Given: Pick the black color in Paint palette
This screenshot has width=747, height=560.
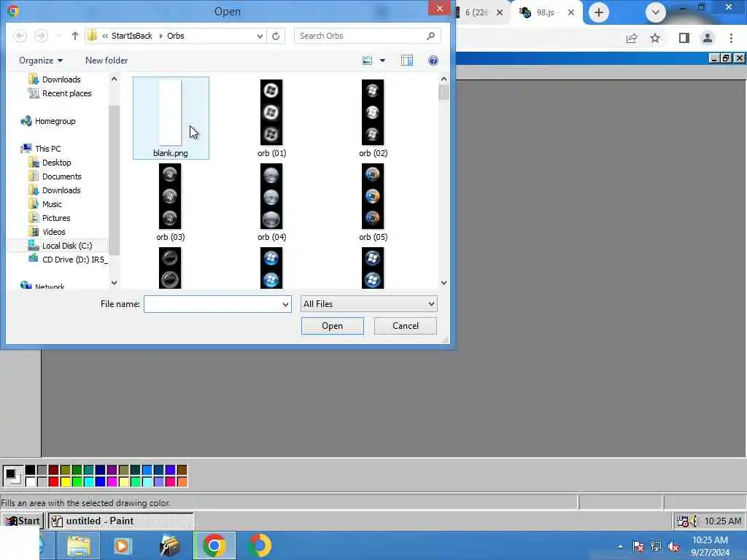Looking at the screenshot, I should [x=30, y=470].
